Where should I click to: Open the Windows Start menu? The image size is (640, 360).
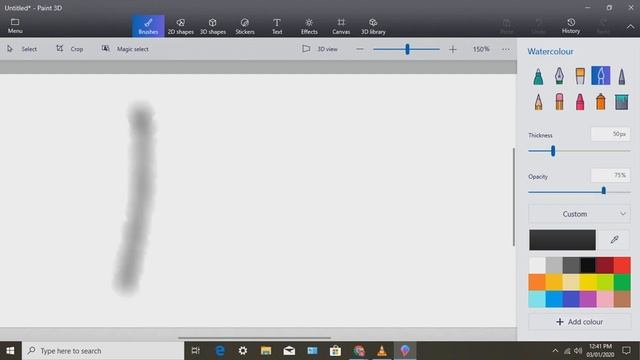[x=10, y=351]
